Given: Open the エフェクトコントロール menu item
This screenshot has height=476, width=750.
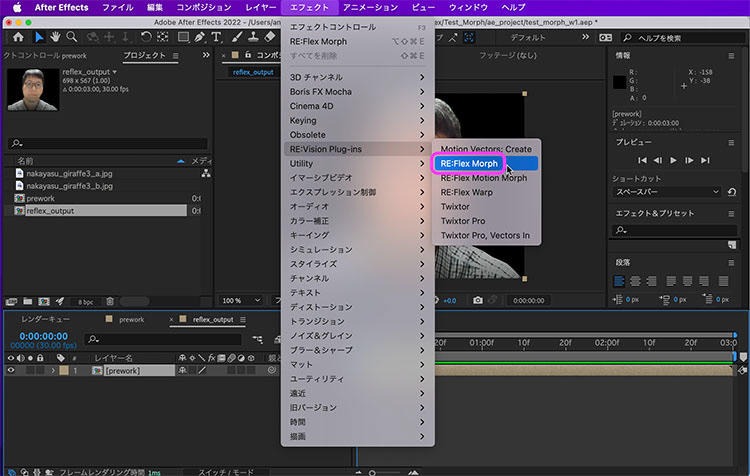Looking at the screenshot, I should point(357,27).
